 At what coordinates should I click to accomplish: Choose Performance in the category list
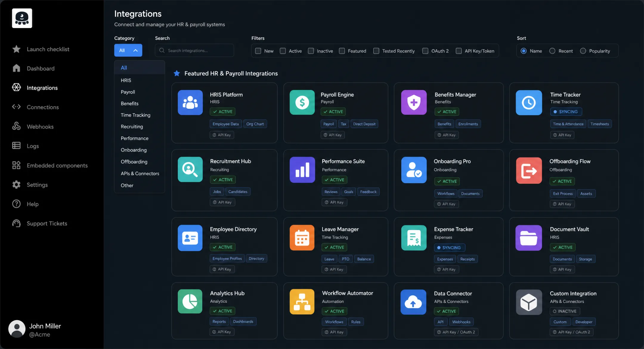point(139,138)
